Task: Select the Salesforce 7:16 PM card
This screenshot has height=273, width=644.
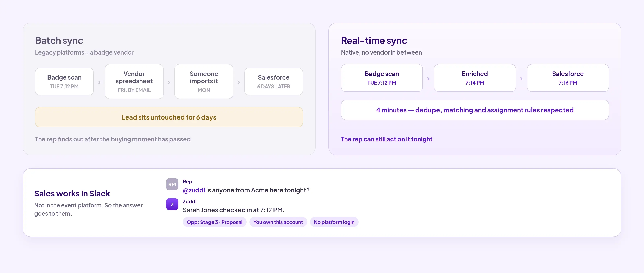Action: (568, 78)
